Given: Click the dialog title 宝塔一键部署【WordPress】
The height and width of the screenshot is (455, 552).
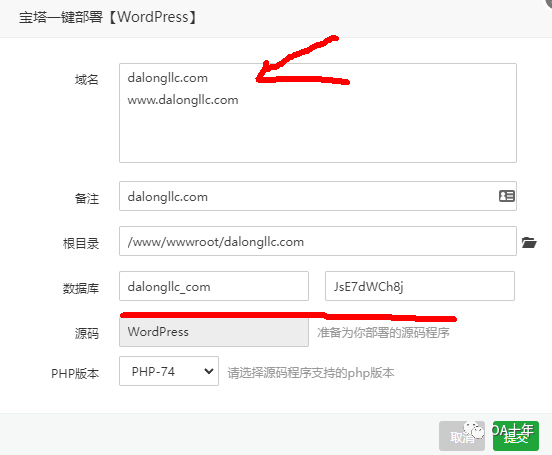Looking at the screenshot, I should pyautogui.click(x=109, y=17).
